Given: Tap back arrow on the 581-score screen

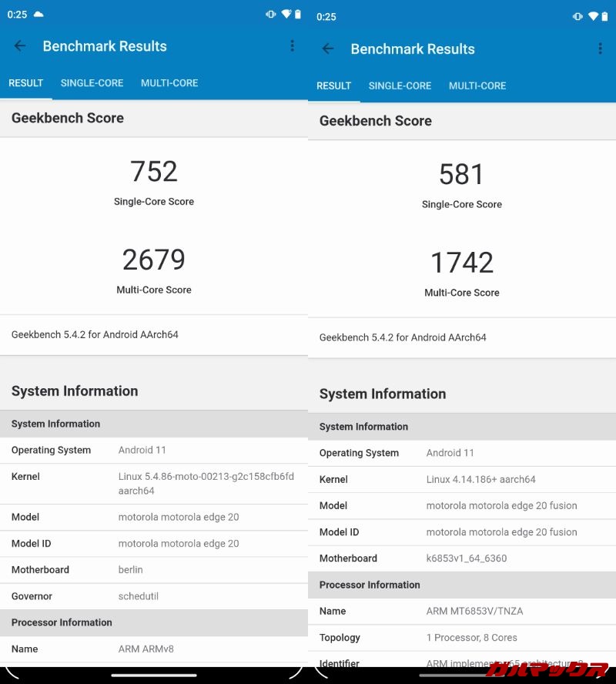Looking at the screenshot, I should (x=328, y=49).
